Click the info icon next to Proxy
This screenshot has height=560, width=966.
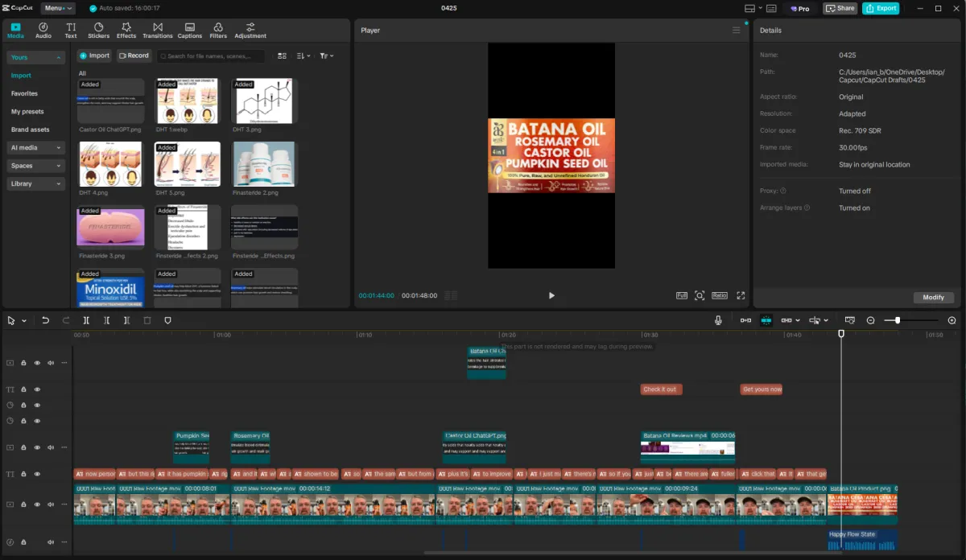click(783, 191)
